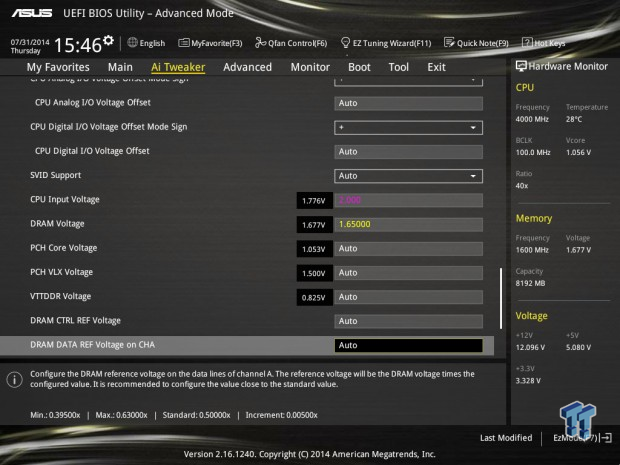Screen dimensions: 620x465
Task: Click the 3.328 V reading
Action: [x=528, y=380]
